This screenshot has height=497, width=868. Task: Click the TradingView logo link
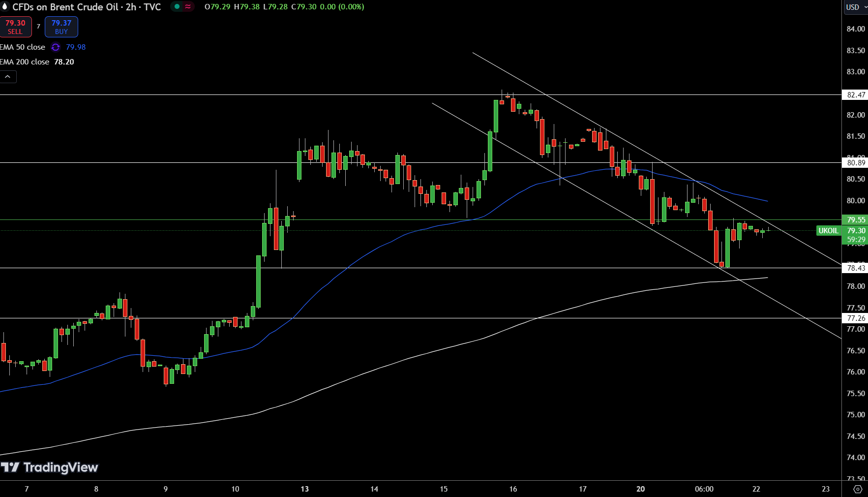click(50, 467)
